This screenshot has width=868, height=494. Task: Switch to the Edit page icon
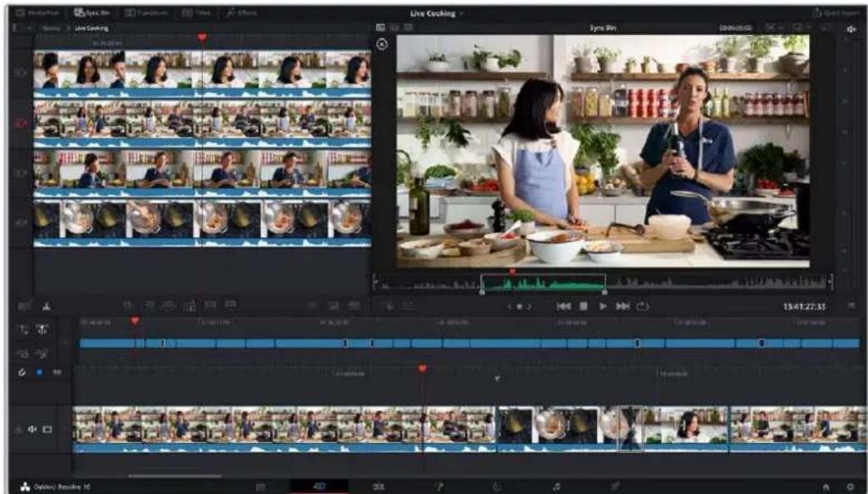(x=379, y=487)
